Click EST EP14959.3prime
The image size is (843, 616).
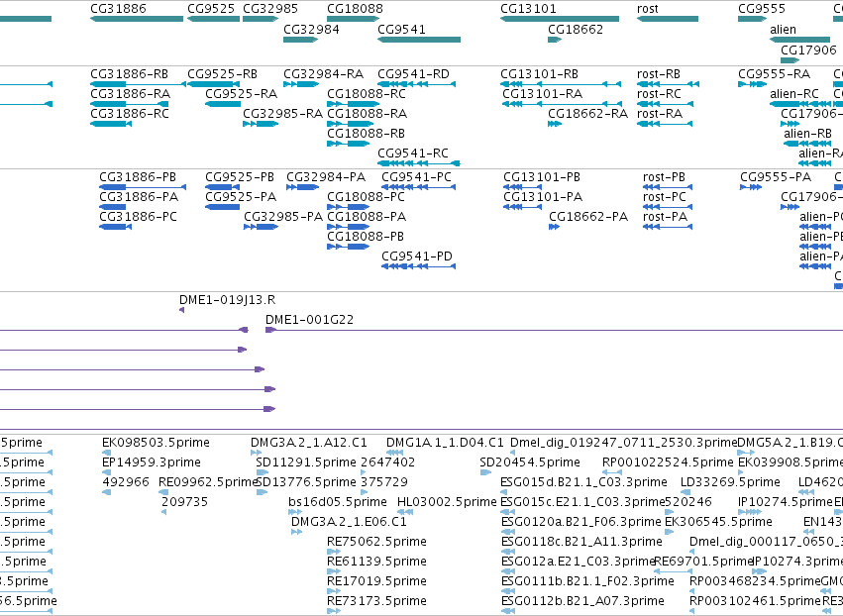tap(152, 462)
